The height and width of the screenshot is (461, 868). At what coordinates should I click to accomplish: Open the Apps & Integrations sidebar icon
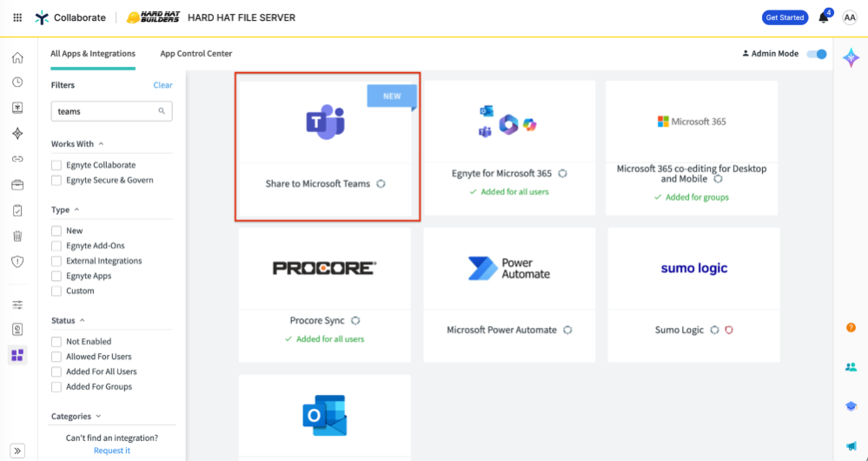(17, 355)
